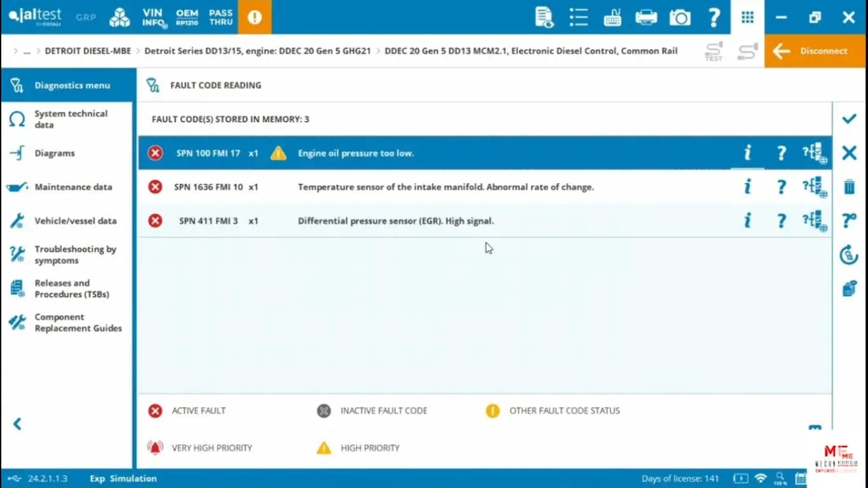Open the GRP module
This screenshot has height=488, width=868.
point(86,17)
